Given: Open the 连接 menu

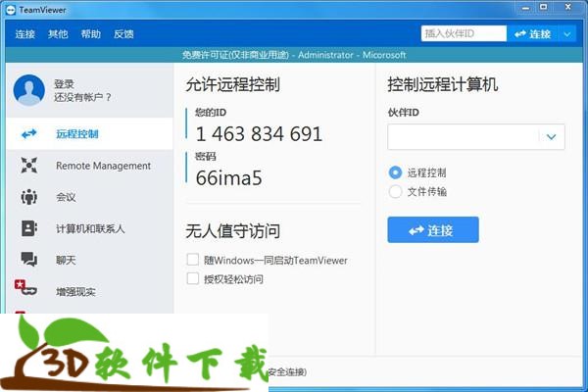Looking at the screenshot, I should coord(25,34).
